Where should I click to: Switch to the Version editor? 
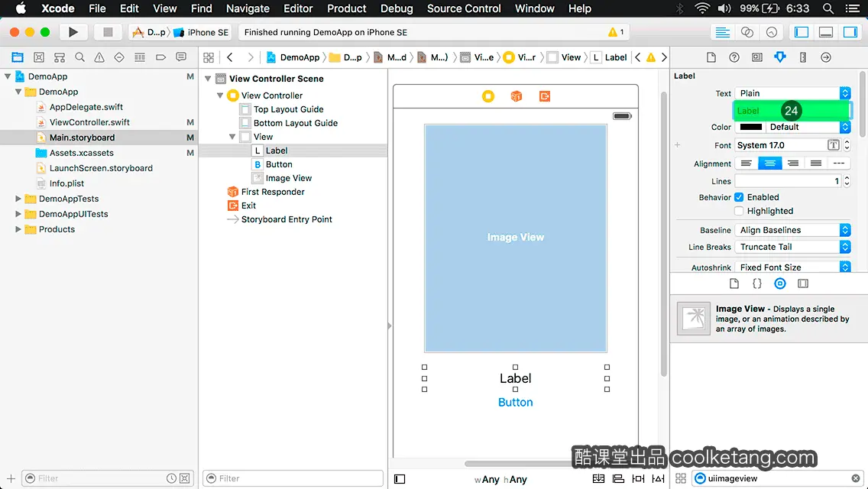pos(772,32)
